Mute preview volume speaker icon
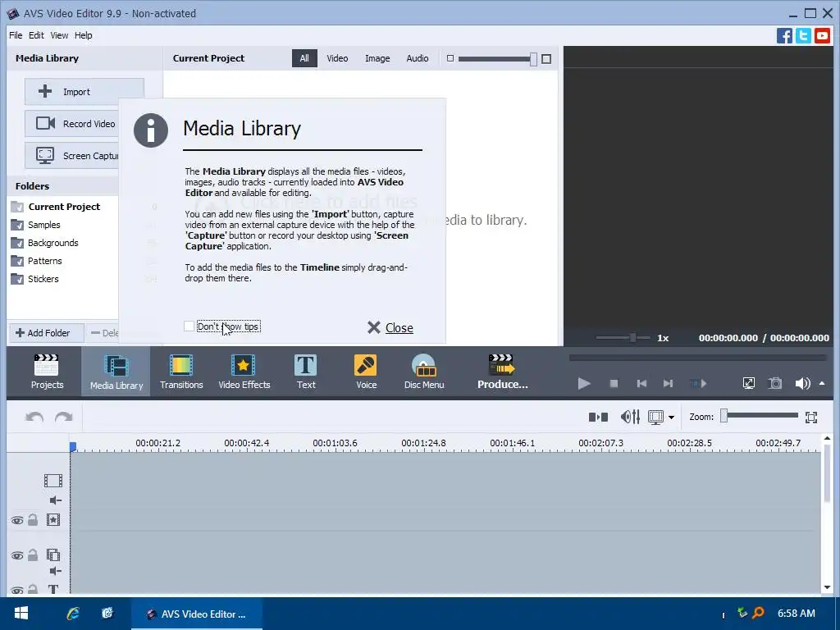This screenshot has height=630, width=840. 802,383
